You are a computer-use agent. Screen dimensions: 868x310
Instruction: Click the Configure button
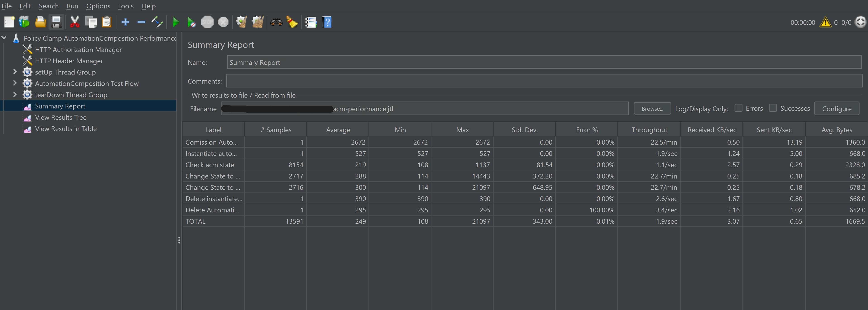pyautogui.click(x=837, y=108)
